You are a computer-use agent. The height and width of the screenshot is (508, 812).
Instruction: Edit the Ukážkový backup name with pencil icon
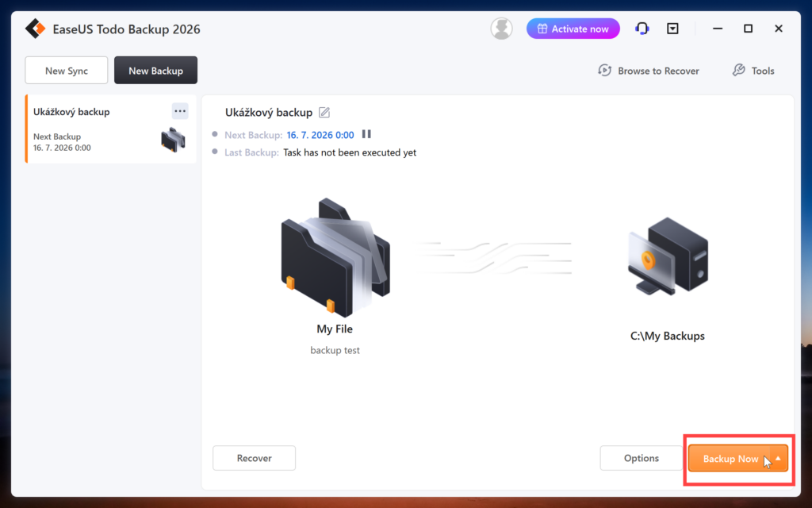click(324, 113)
